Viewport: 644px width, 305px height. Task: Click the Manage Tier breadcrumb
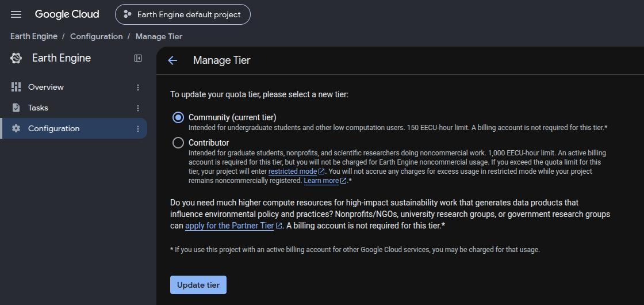[159, 37]
